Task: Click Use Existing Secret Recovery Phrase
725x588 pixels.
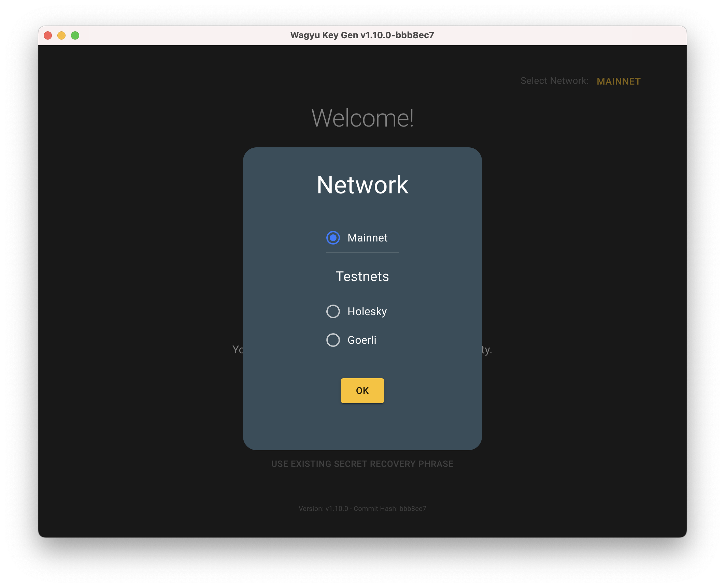Action: [x=362, y=464]
